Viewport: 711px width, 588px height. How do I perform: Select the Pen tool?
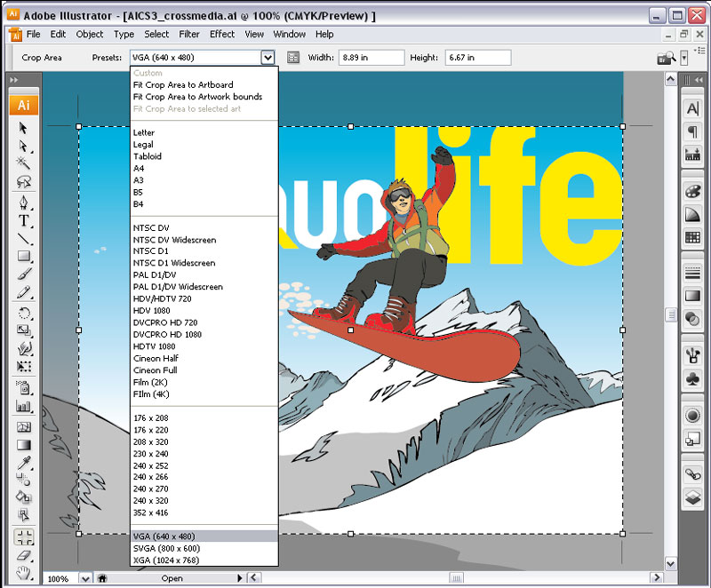[x=24, y=203]
